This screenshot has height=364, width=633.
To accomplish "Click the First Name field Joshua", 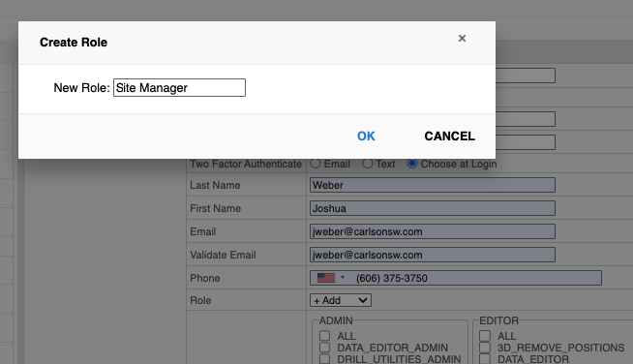I will point(433,208).
